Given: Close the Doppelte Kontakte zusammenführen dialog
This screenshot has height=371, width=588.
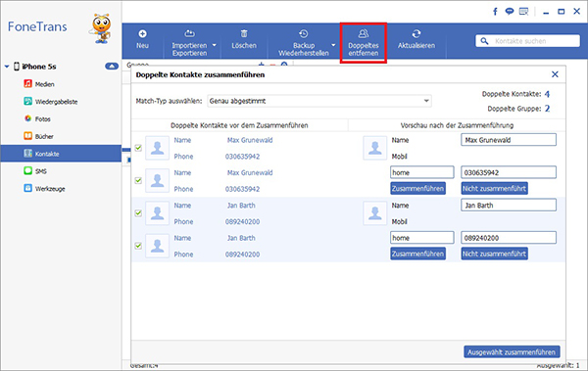Looking at the screenshot, I should coord(555,74).
